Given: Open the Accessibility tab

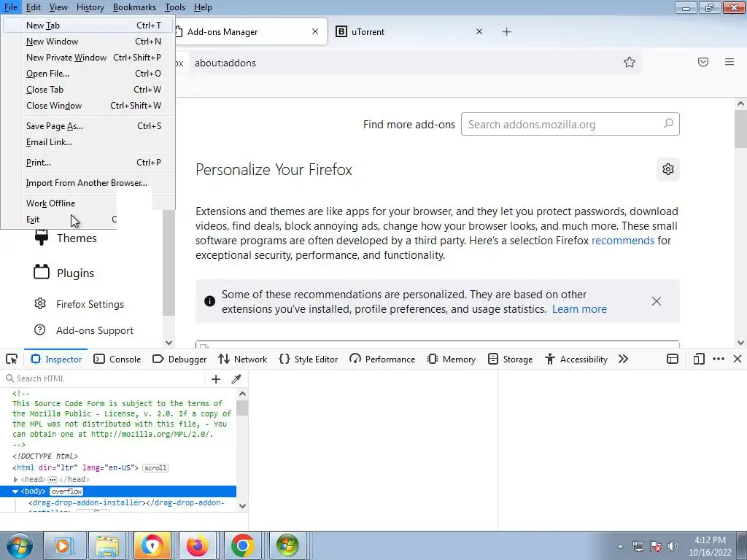Looking at the screenshot, I should tap(576, 359).
